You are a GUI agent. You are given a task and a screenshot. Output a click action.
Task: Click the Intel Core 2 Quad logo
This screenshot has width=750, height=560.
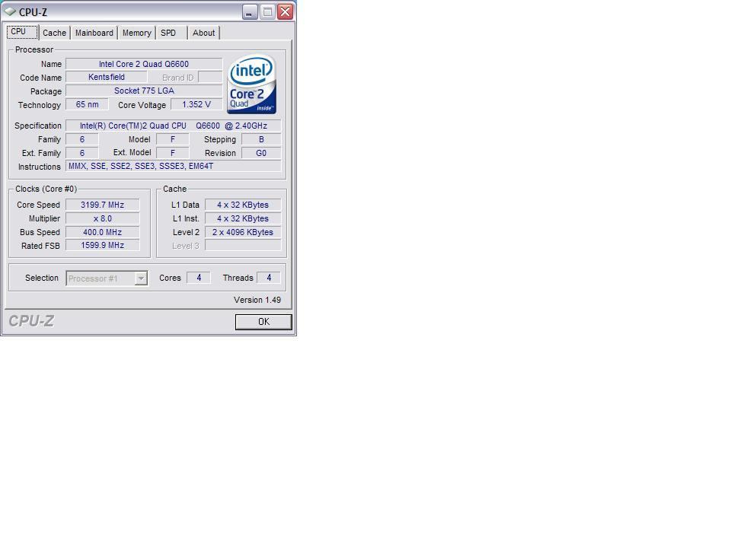pyautogui.click(x=251, y=84)
